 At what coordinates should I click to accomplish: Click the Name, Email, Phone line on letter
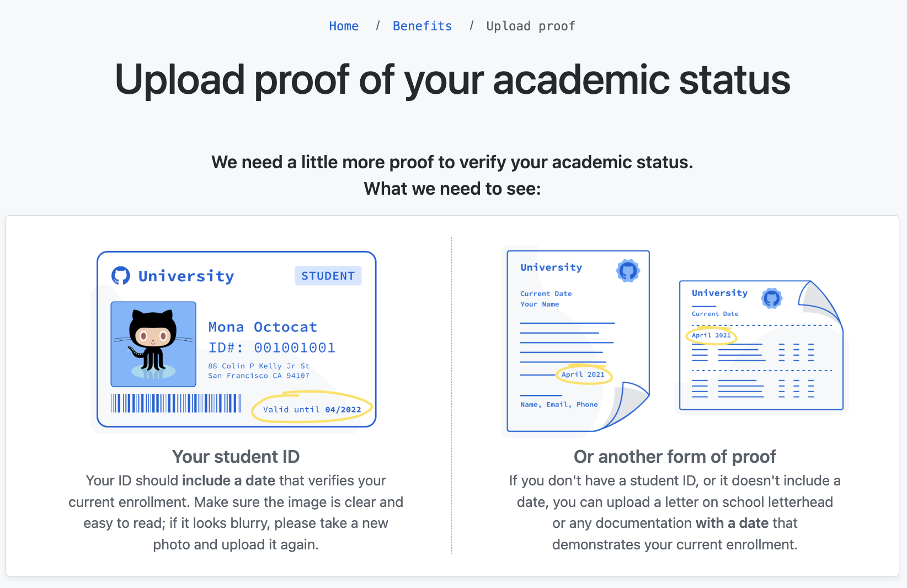tap(559, 404)
